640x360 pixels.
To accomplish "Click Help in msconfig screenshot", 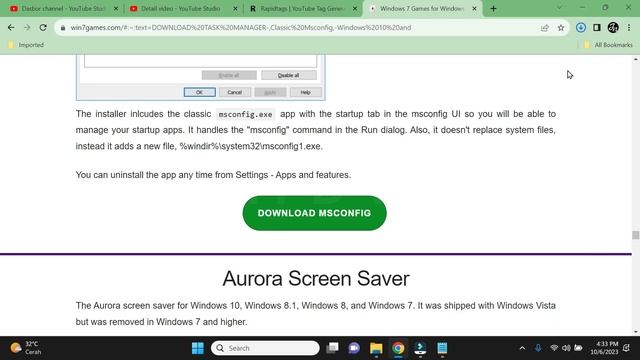I will 306,92.
